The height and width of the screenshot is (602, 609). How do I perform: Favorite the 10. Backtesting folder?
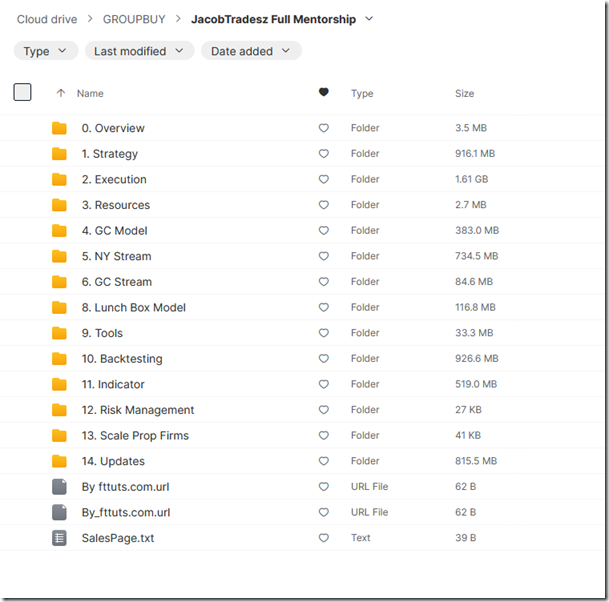tap(324, 358)
